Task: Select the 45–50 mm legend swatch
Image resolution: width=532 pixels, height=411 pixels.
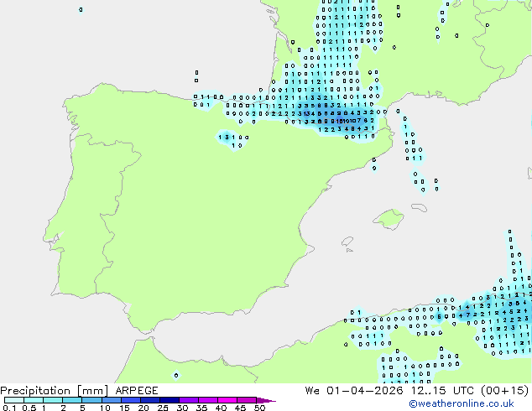Action: pos(247,400)
